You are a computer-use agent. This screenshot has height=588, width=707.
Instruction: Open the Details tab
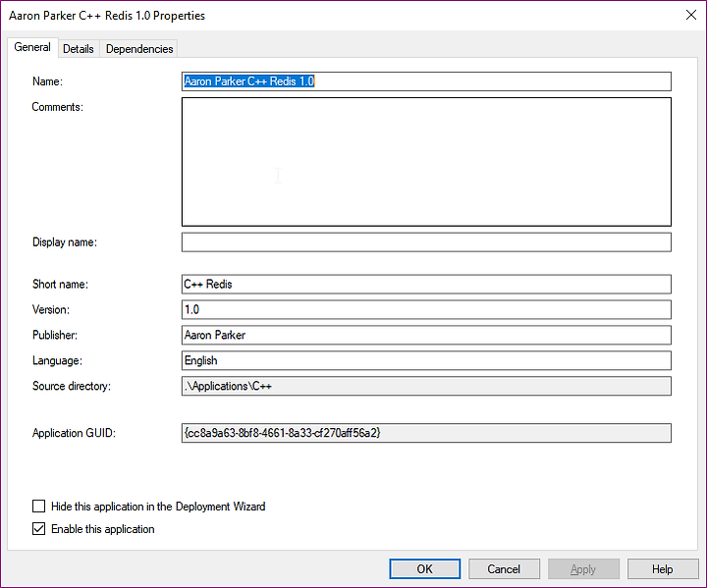click(x=79, y=49)
